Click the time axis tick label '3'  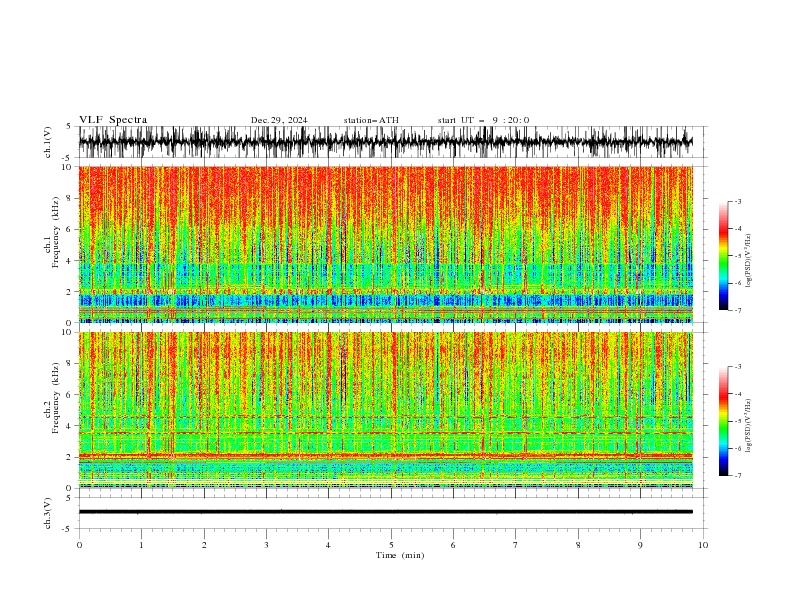click(x=266, y=545)
